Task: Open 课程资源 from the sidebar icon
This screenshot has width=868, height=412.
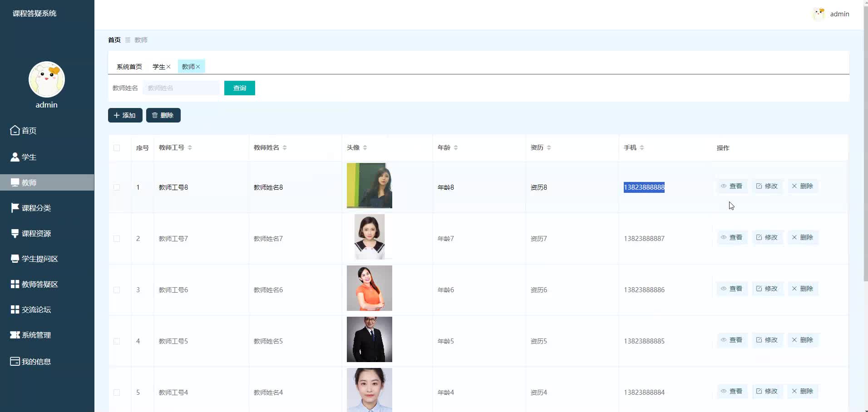Action: pos(15,233)
